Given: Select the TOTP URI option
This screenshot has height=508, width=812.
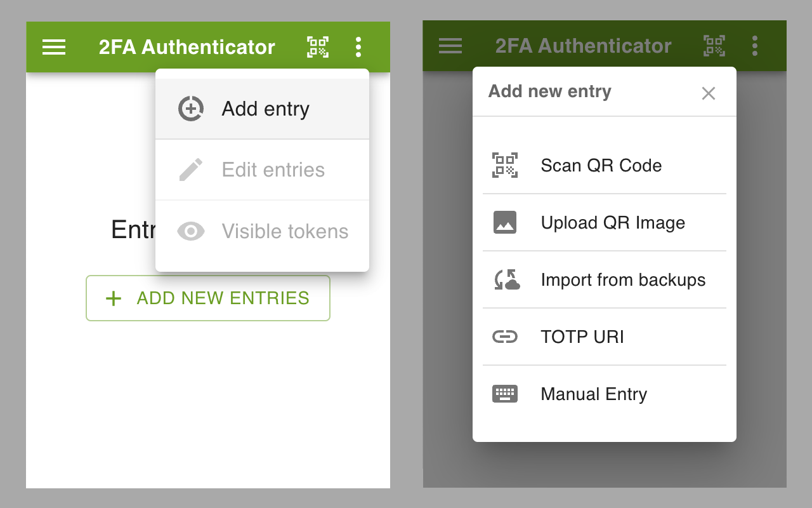Looking at the screenshot, I should tap(582, 337).
